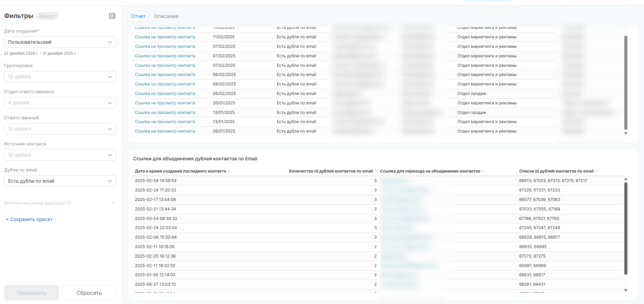The image size is (644, 304).
Task: Sort by Список id дублей контактов
Action: tap(597, 171)
